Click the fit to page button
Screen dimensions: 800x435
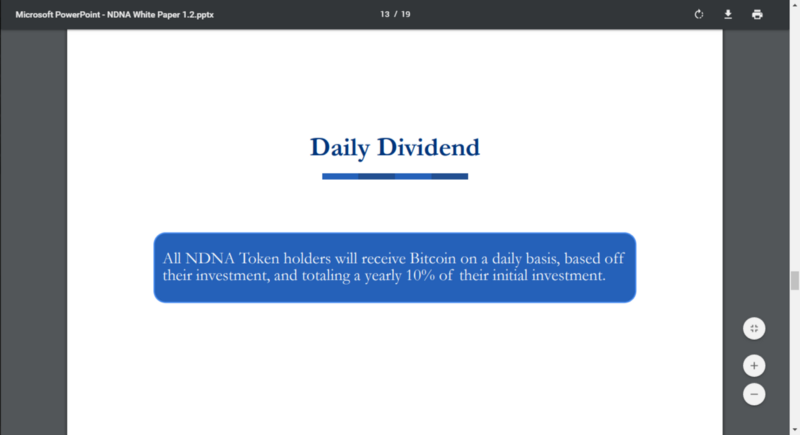pos(754,328)
